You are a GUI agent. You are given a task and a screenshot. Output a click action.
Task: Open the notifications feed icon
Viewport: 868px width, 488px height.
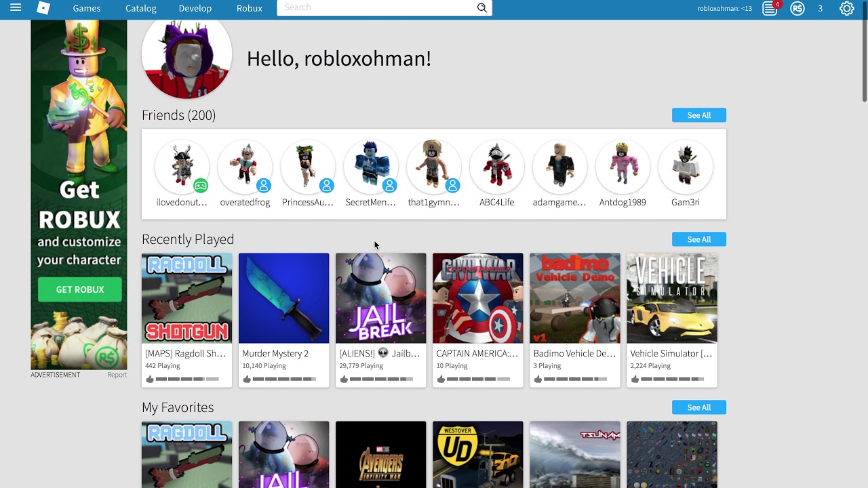pos(770,8)
